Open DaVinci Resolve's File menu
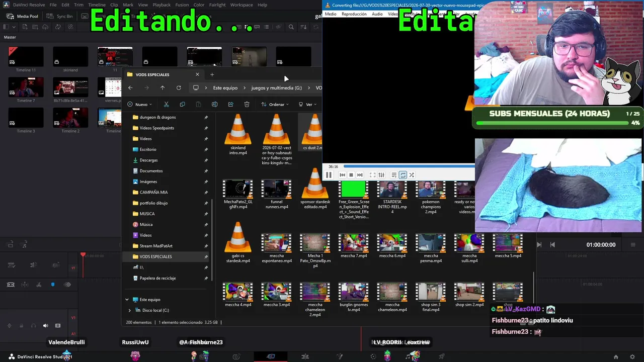Viewport: 644px width, 362px height. coord(53,5)
